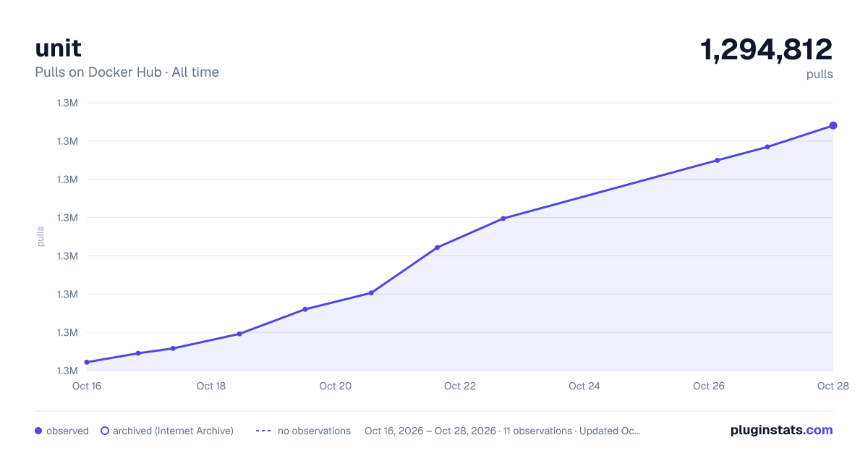The width and height of the screenshot is (868, 456).
Task: Click the 'Oct 26' x-axis label
Action: pos(709,386)
